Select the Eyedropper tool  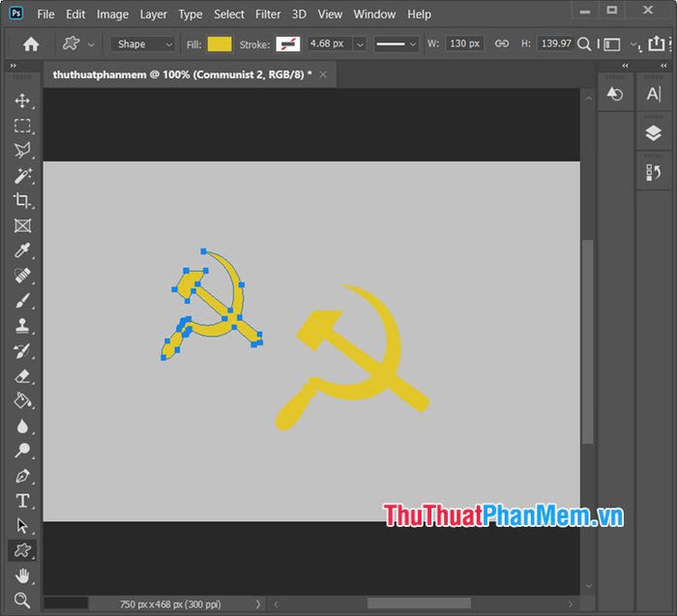22,250
